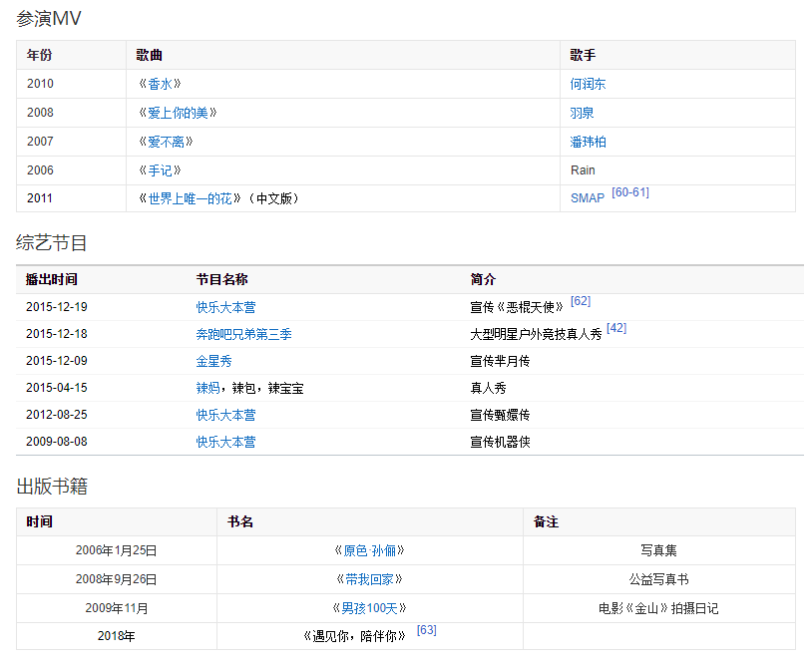812x669 pixels.
Task: Click the SMAP singer link
Action: click(x=587, y=198)
